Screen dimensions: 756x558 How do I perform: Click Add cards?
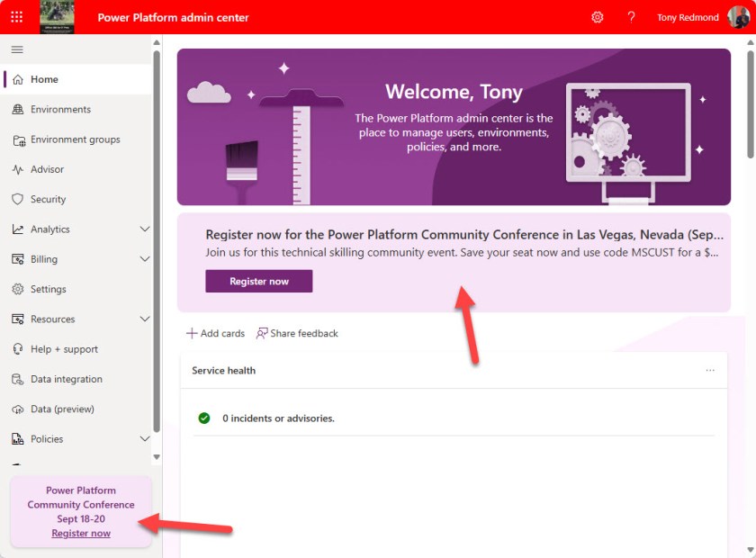(x=215, y=333)
